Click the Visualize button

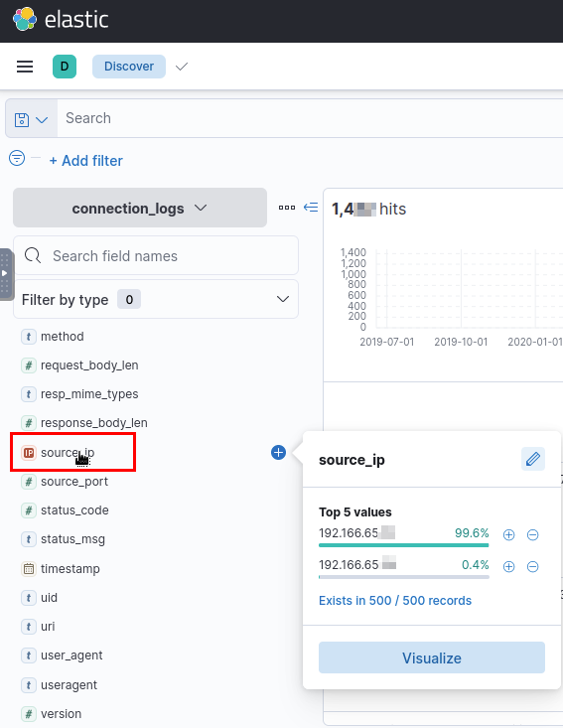[x=432, y=657]
